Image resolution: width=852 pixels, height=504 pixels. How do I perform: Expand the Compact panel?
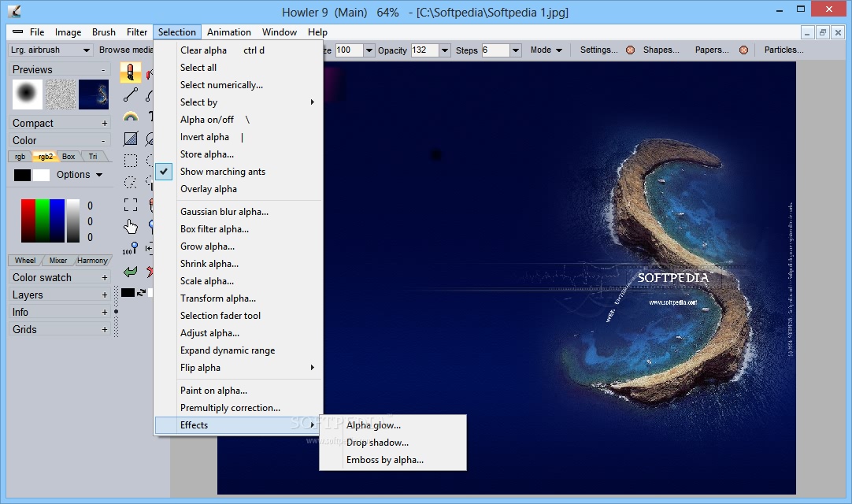pos(104,124)
